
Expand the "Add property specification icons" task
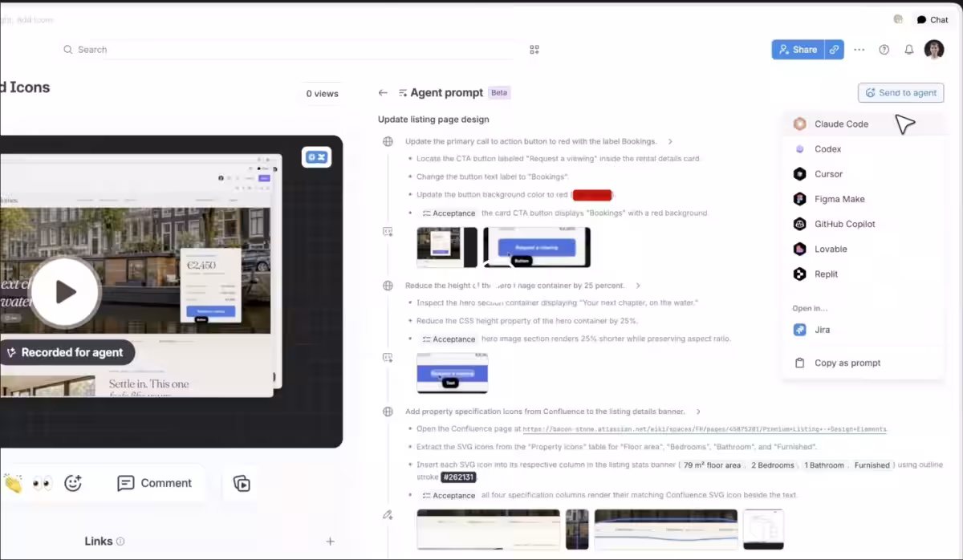click(x=698, y=412)
